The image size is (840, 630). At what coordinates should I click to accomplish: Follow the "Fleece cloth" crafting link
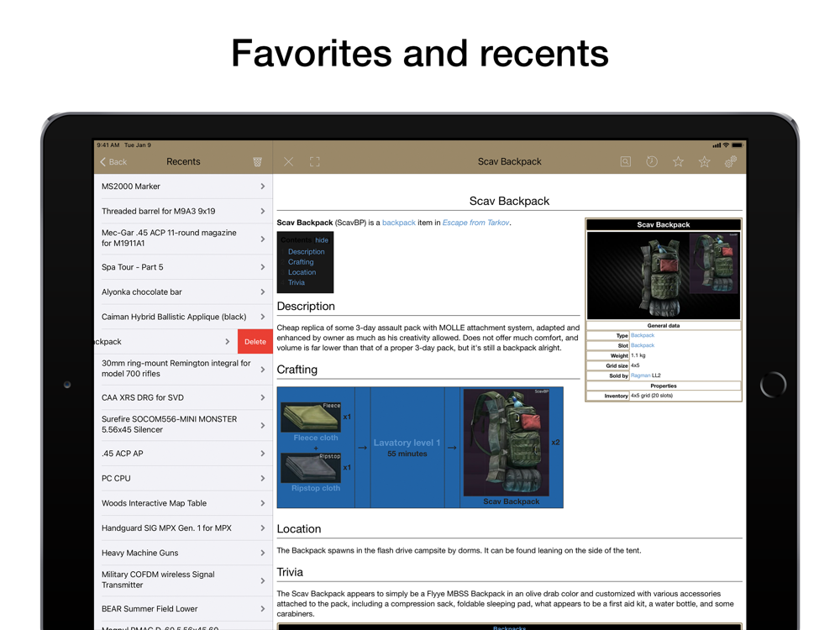pos(316,438)
